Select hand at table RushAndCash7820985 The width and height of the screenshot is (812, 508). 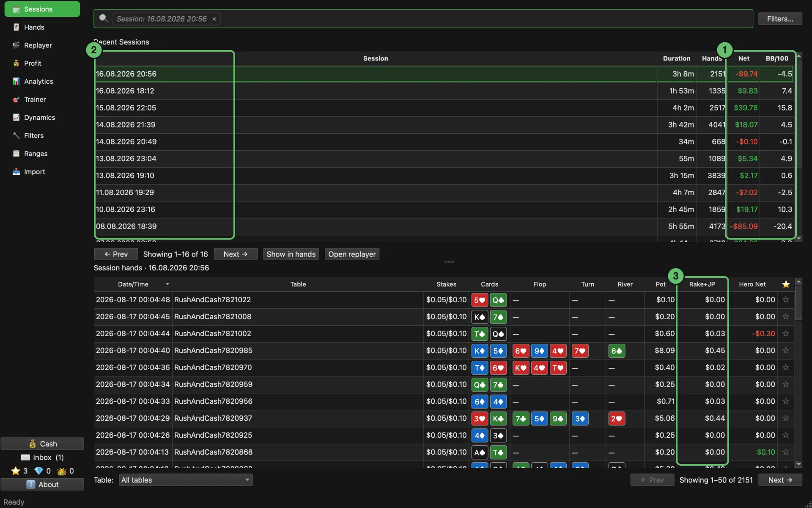click(x=443, y=351)
